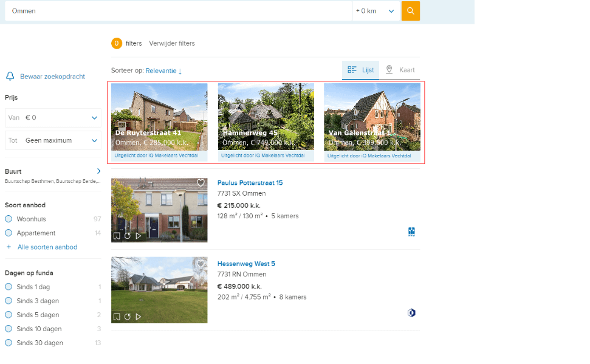Open floor plan icon on Hessenweg West photo

point(117,317)
